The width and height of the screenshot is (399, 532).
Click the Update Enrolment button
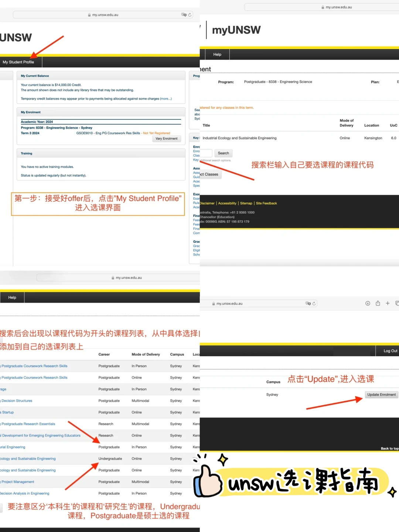pos(381,395)
